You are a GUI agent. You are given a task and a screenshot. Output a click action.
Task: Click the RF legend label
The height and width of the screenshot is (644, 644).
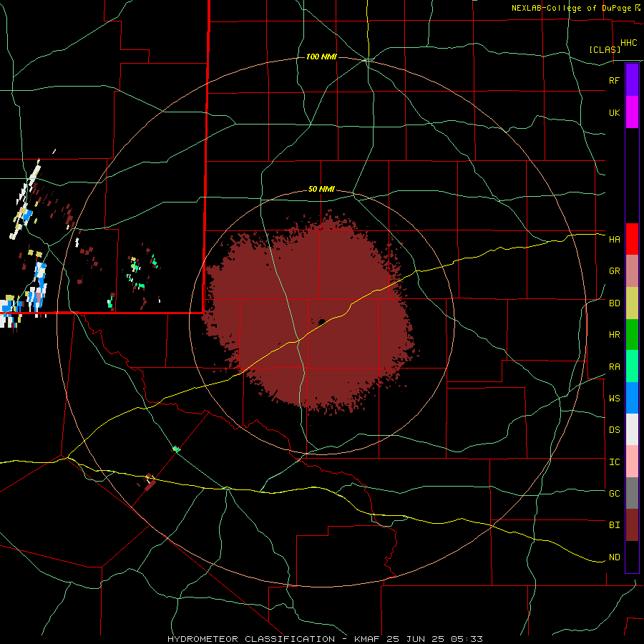pos(614,80)
